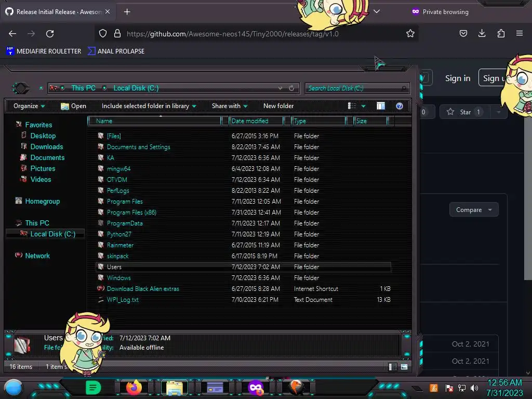Select Network in navigation pane
This screenshot has height=399, width=532.
point(37,256)
